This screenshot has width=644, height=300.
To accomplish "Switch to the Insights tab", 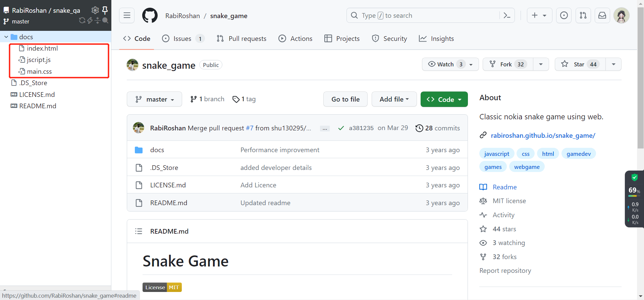I will click(436, 39).
